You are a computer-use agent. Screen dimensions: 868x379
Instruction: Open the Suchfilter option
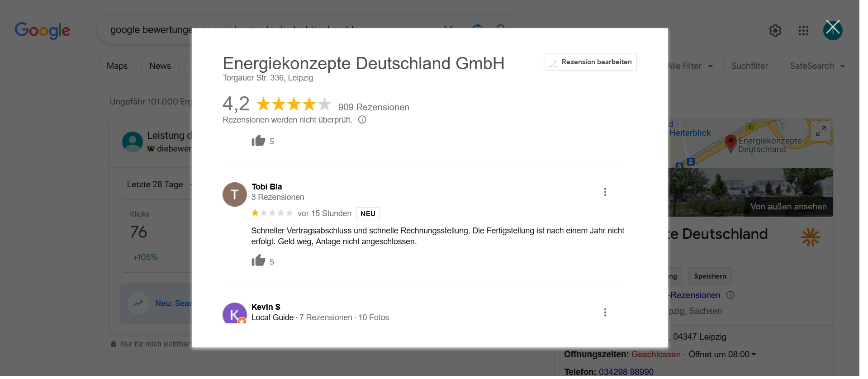749,66
